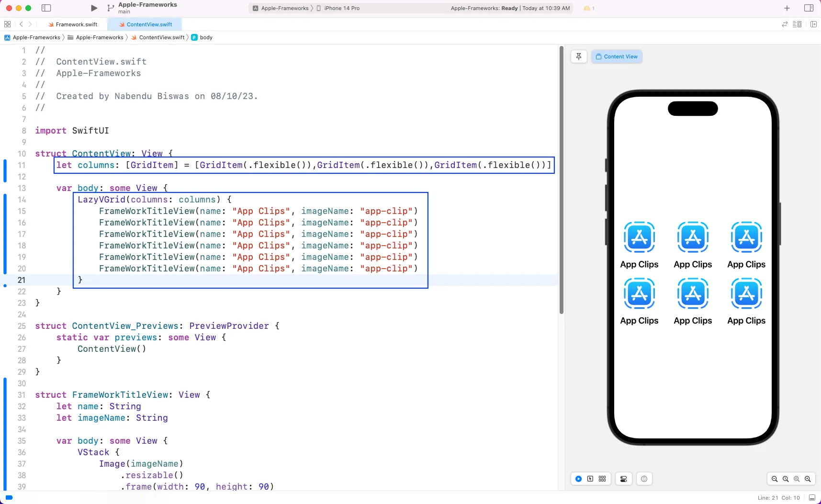Zoom out the preview canvas
The image size is (821, 504).
[x=775, y=479]
